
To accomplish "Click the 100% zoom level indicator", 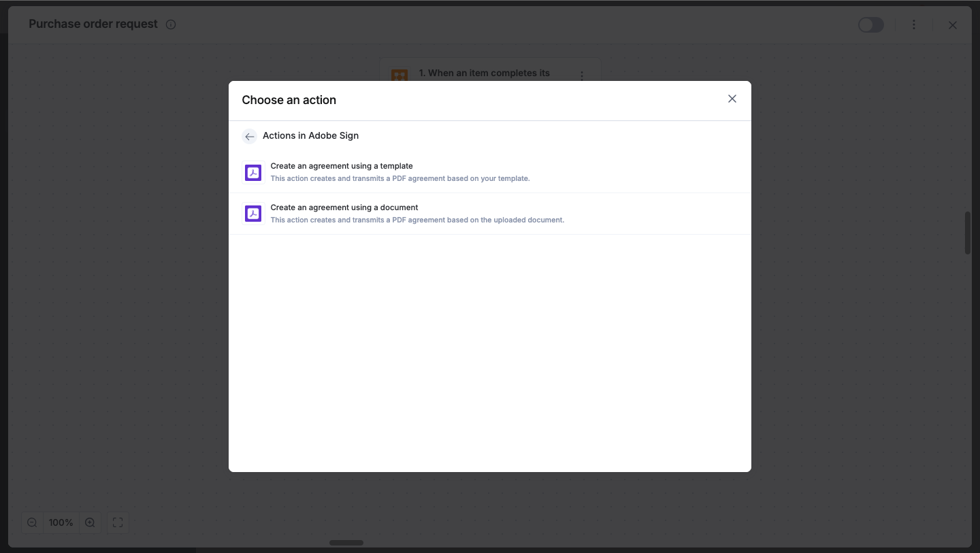I will point(61,522).
